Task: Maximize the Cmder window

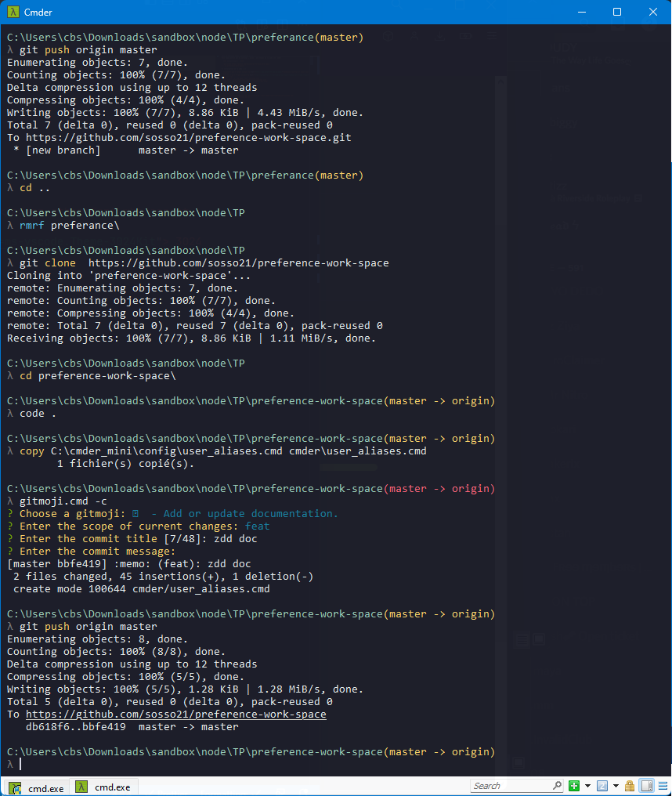Action: tap(617, 12)
